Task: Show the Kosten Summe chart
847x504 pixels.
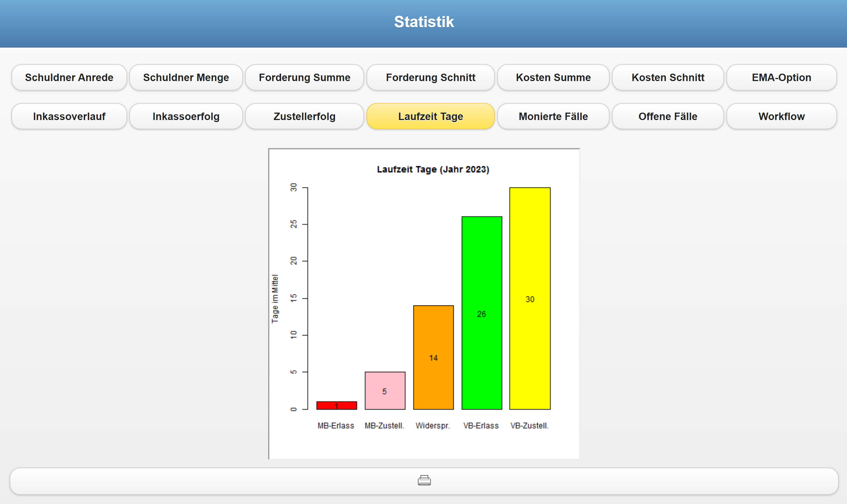Action: click(x=553, y=77)
